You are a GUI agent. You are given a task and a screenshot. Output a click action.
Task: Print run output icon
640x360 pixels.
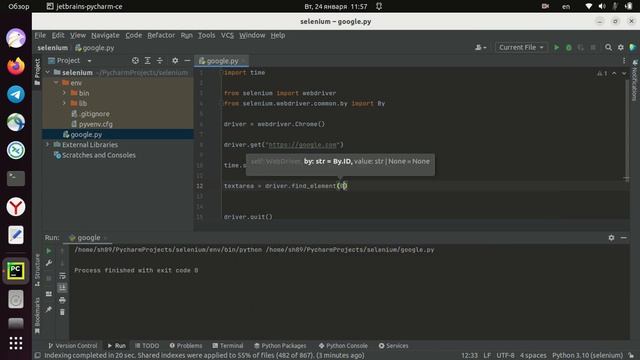[62, 300]
